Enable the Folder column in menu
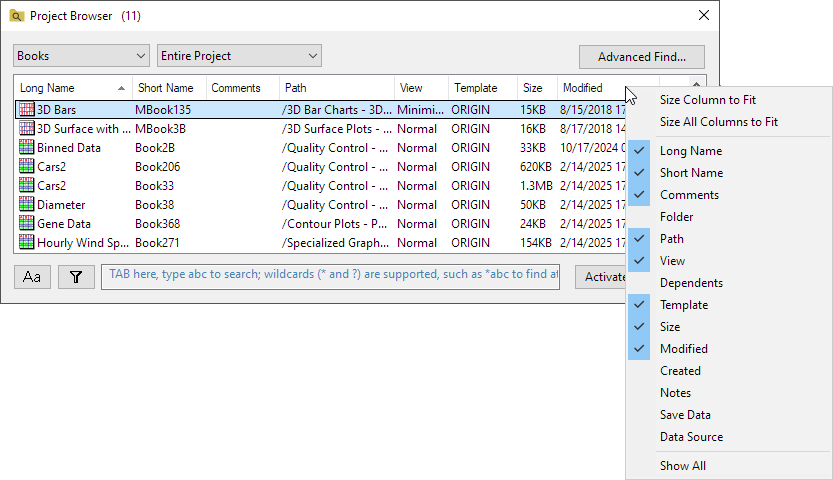833x480 pixels. click(x=676, y=217)
